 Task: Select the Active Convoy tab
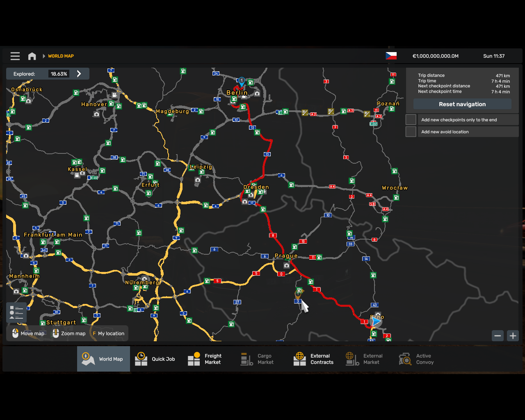(x=417, y=359)
